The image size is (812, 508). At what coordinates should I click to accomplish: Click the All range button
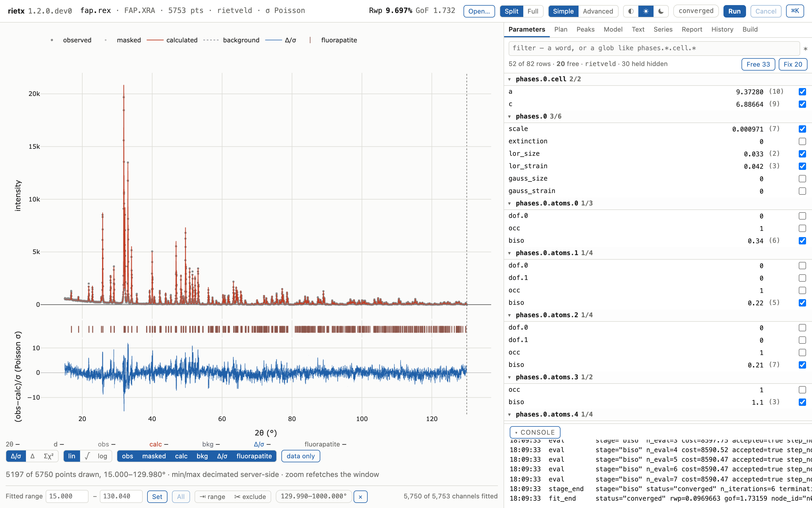pyautogui.click(x=181, y=497)
